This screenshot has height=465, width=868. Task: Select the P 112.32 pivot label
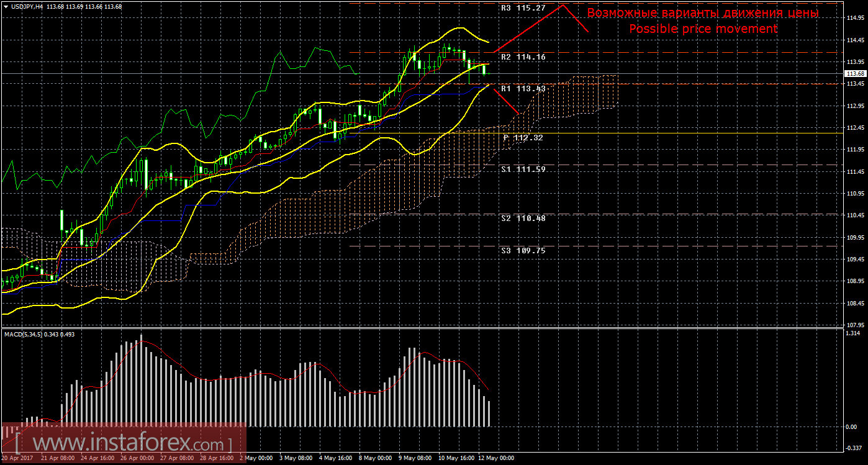523,137
